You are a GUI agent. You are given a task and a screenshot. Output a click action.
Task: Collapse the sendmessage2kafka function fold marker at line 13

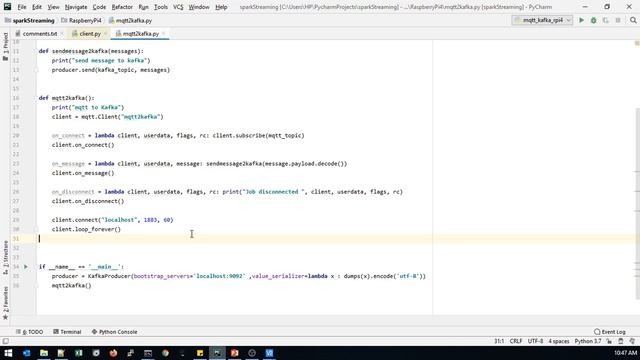(x=36, y=70)
